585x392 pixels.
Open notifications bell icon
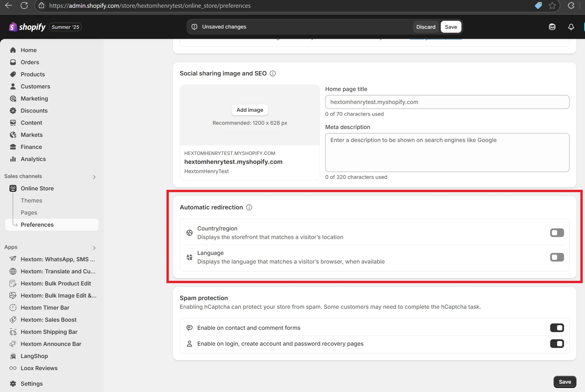[x=571, y=27]
